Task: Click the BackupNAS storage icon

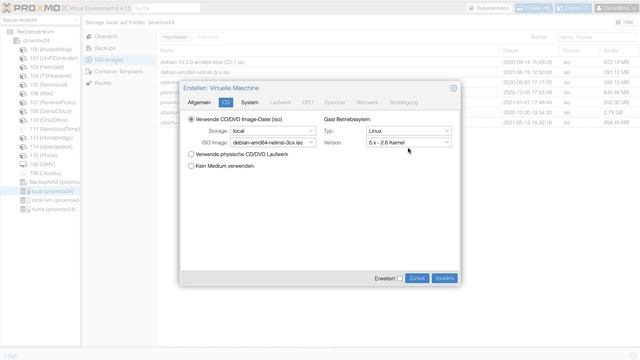Action: click(23, 182)
